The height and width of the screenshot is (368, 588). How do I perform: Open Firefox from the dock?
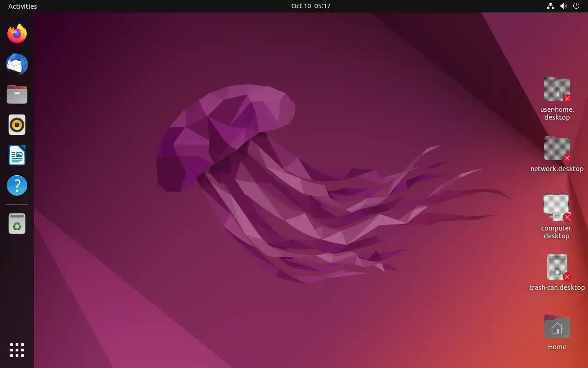pos(17,34)
